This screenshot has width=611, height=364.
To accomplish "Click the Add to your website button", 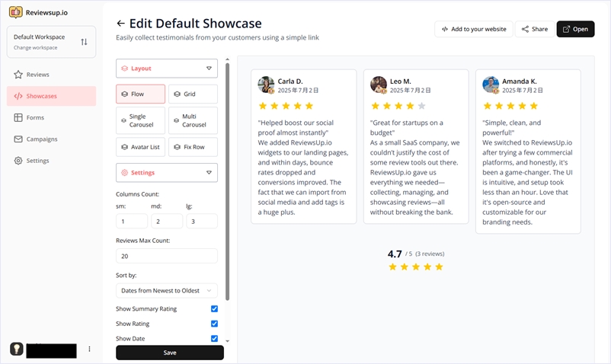I will pos(473,29).
